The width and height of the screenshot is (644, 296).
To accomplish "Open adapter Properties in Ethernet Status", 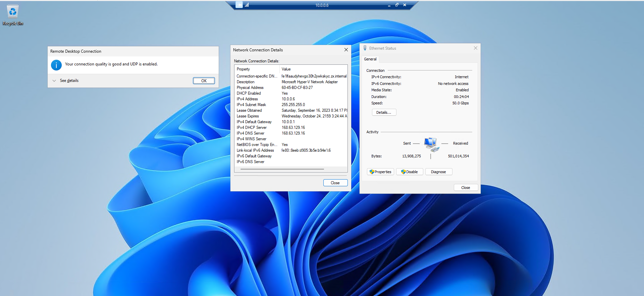I will click(380, 172).
